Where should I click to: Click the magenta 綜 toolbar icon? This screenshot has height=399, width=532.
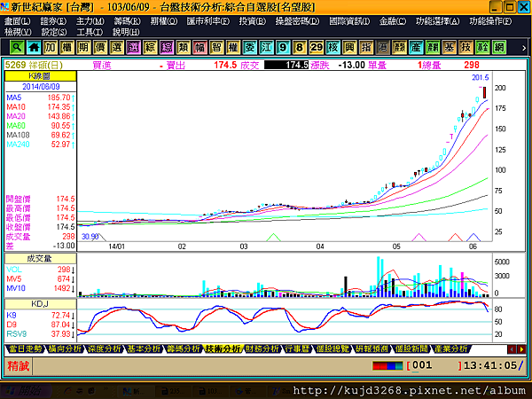(167, 47)
